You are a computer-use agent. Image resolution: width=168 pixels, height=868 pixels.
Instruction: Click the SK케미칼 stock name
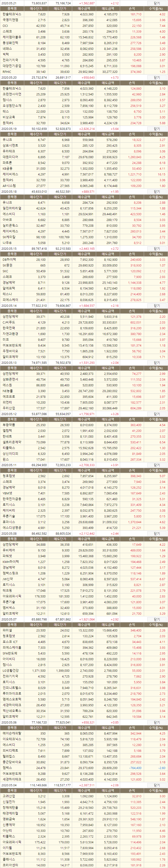coord(9,237)
